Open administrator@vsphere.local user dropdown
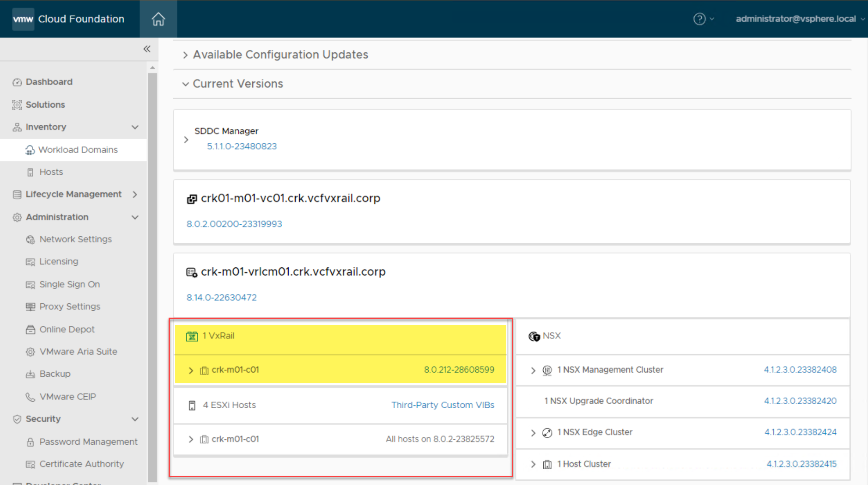The width and height of the screenshot is (868, 485). [800, 19]
